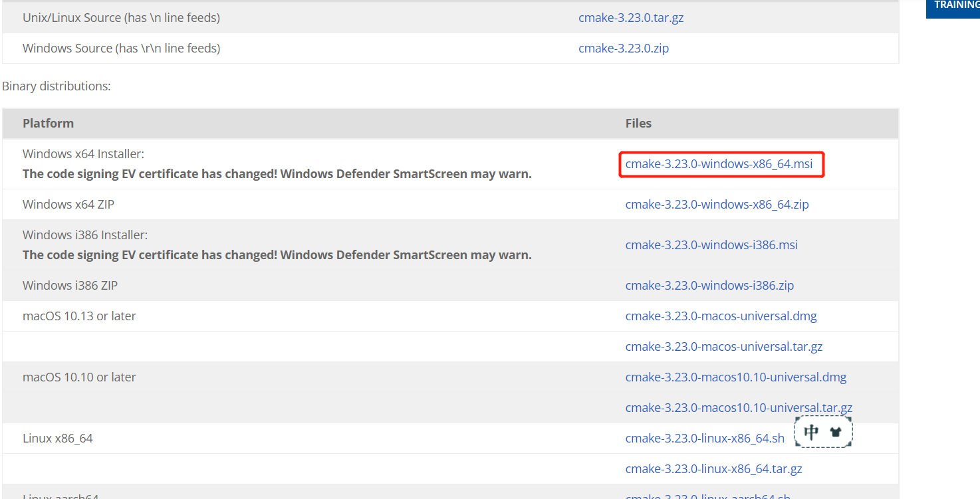Click the Platform column header
Viewport: 980px width, 499px height.
click(48, 124)
